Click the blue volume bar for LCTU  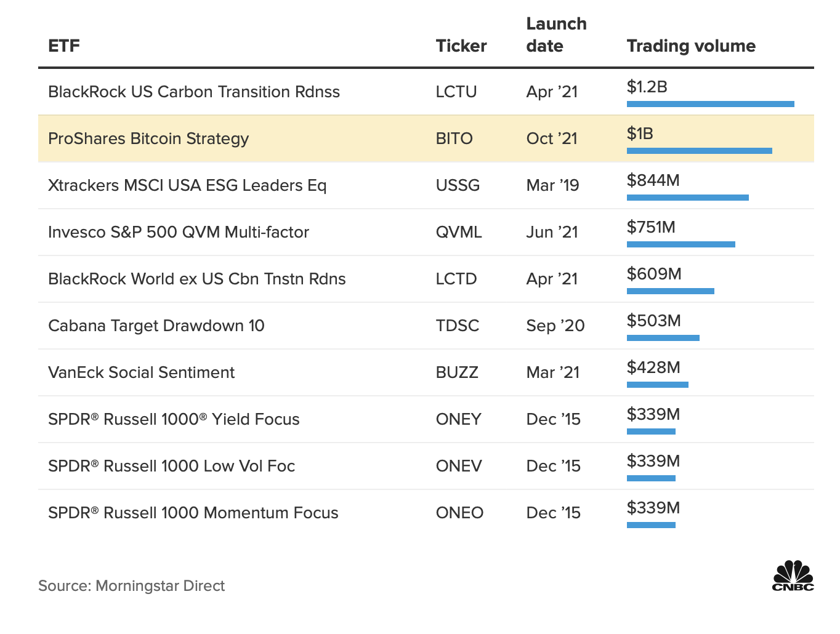711,104
